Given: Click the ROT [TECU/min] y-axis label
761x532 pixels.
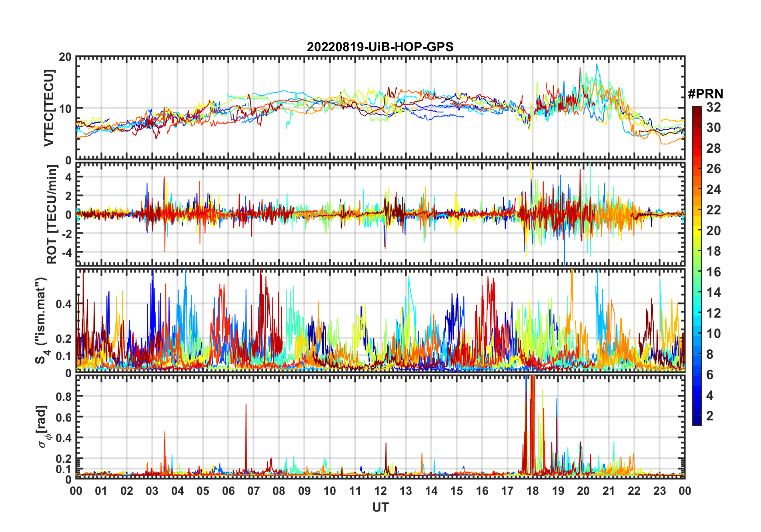Looking at the screenshot, I should click(52, 214).
